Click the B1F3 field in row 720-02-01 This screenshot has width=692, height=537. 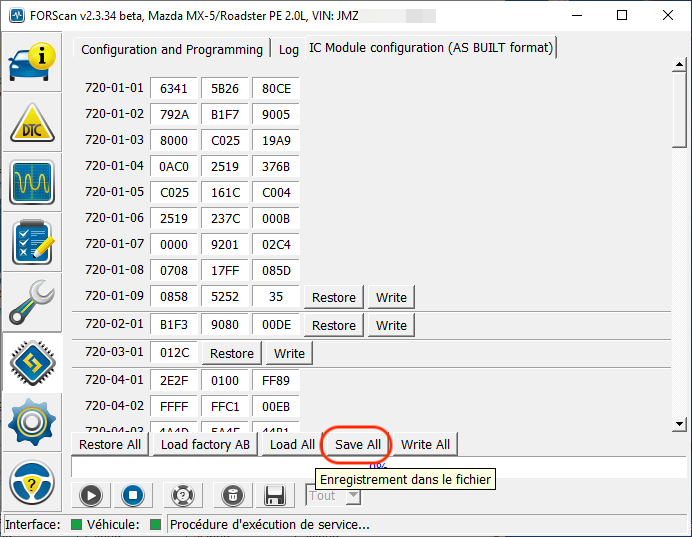(x=174, y=325)
